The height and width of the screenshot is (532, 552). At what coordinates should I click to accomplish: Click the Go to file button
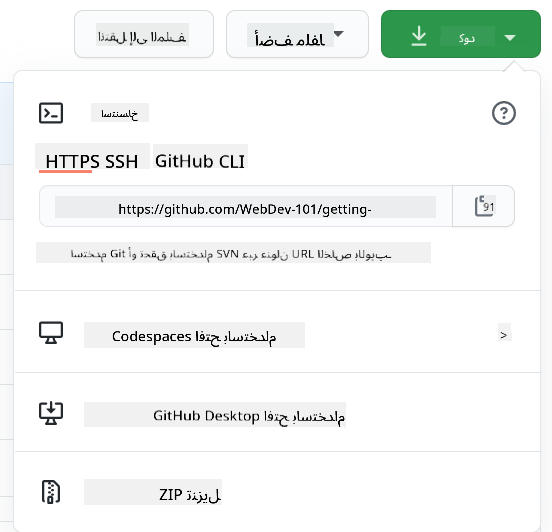[x=144, y=34]
